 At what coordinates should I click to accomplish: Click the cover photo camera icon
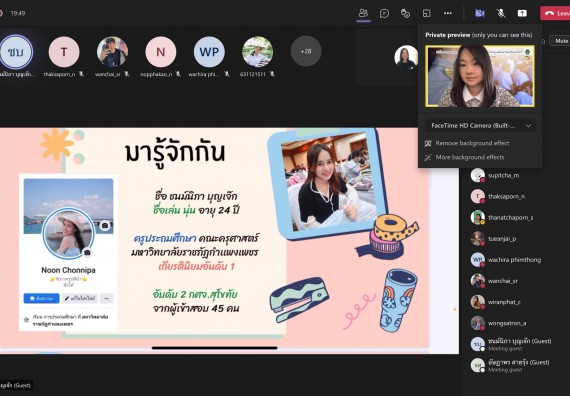[105, 225]
